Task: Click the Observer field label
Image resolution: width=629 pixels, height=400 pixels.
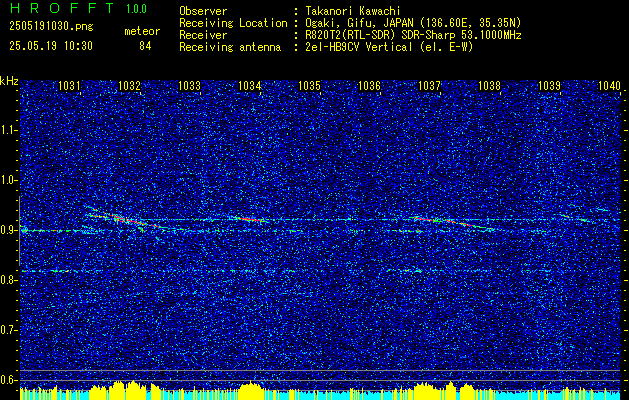Action: point(203,11)
